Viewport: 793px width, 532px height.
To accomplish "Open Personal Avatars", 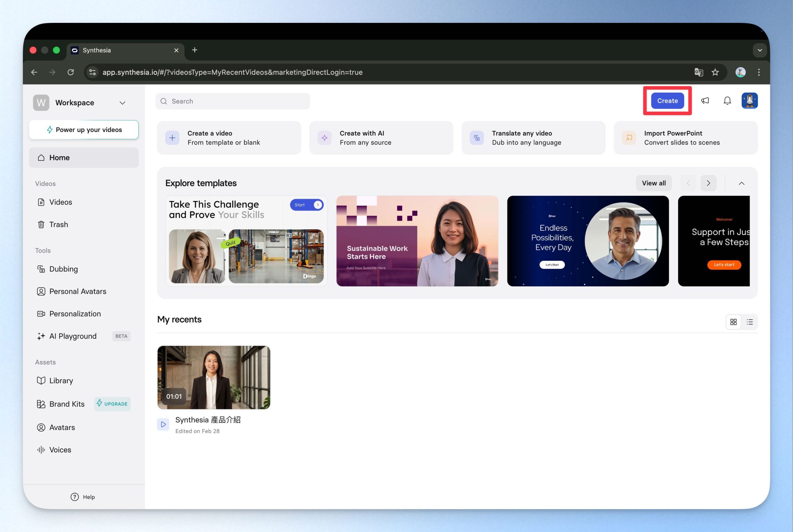I will click(x=84, y=292).
